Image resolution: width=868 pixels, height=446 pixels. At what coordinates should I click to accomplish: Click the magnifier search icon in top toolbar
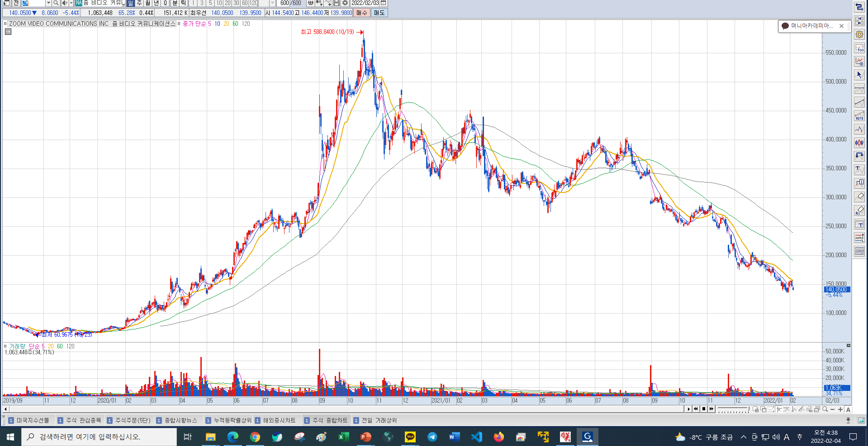56,3
